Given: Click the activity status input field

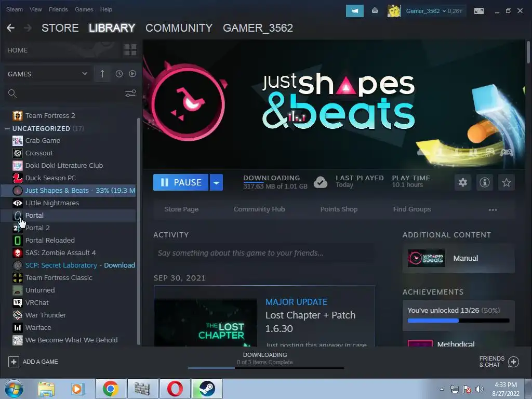Looking at the screenshot, I should [x=264, y=253].
